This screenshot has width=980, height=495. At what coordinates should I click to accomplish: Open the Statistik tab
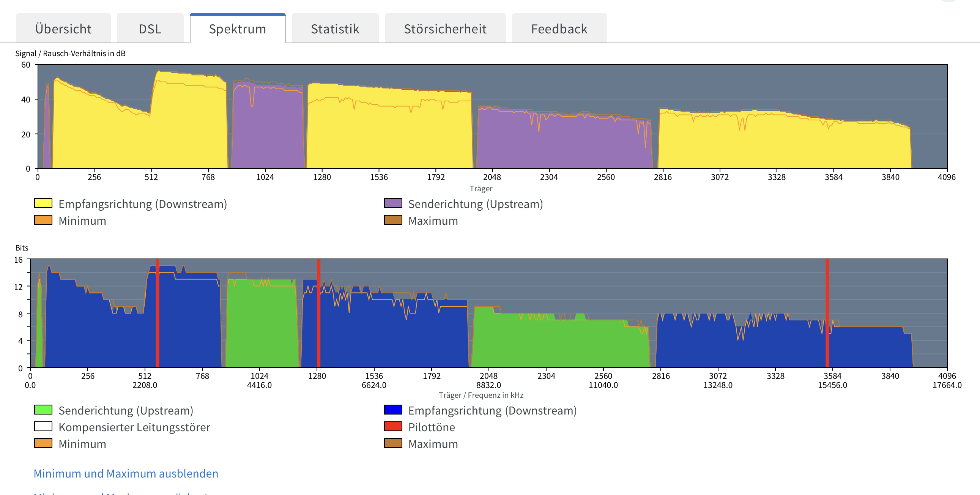tap(335, 29)
